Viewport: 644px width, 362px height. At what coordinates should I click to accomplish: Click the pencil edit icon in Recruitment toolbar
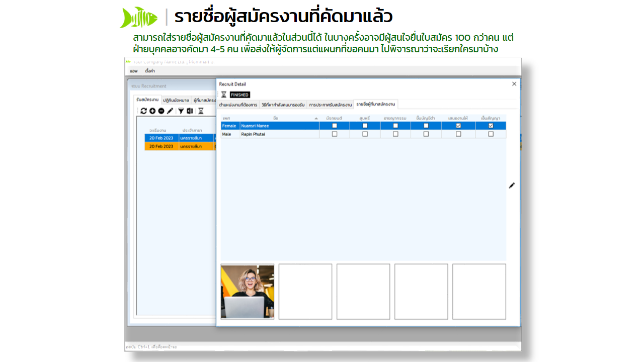click(170, 111)
